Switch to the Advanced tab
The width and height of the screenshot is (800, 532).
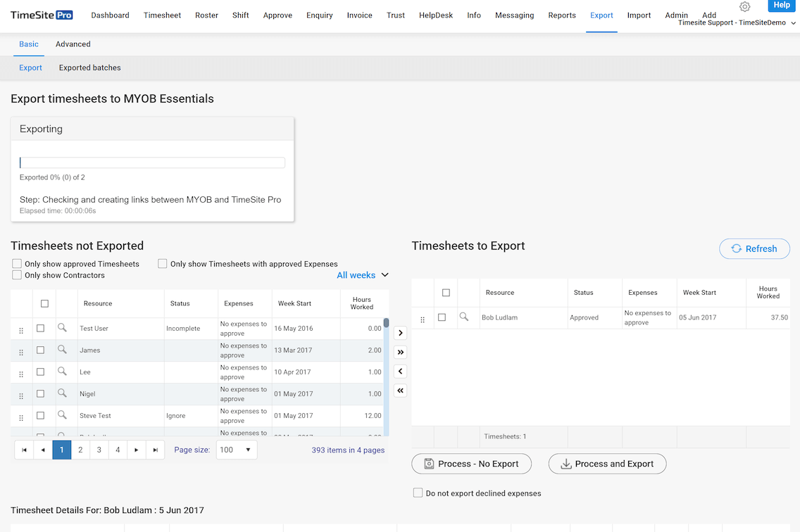click(x=73, y=44)
